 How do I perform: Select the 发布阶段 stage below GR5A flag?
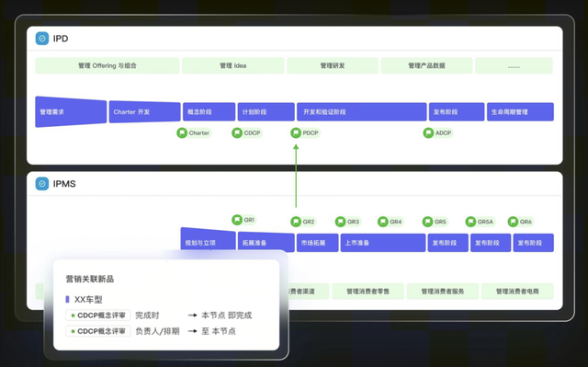[x=491, y=243]
